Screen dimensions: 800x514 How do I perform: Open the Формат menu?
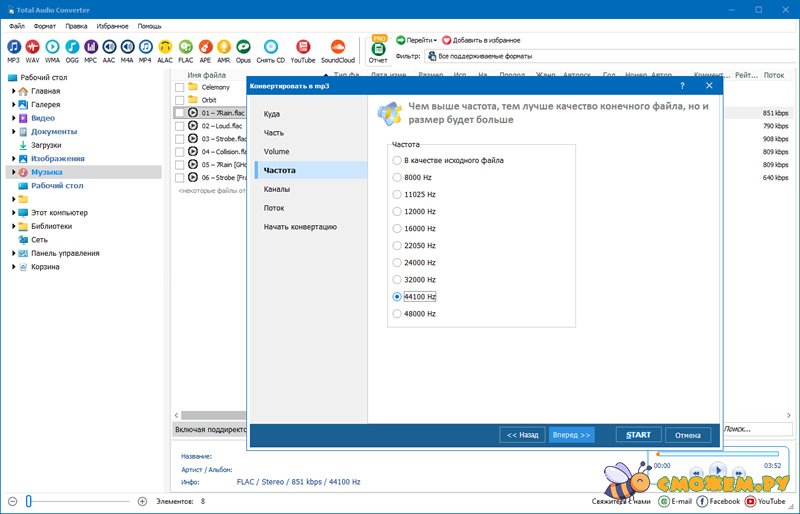[44, 24]
